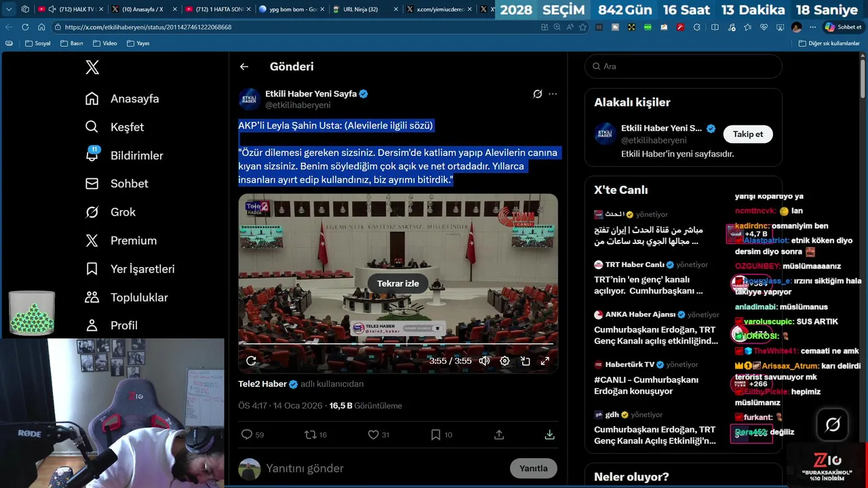Click video picture-in-picture icon

coord(525,361)
